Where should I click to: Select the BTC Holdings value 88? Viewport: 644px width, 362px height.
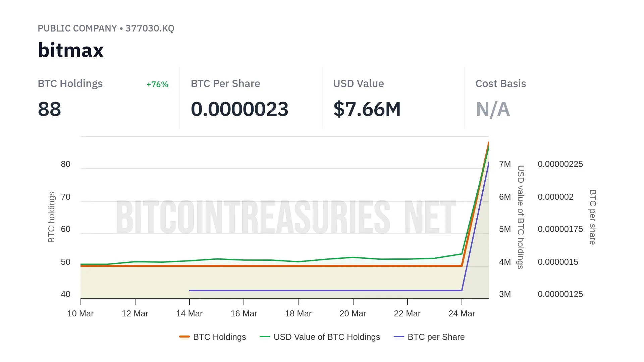click(x=49, y=109)
